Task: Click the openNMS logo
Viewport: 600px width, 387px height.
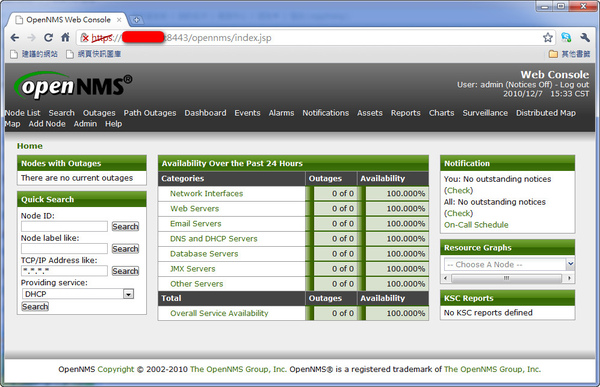Action: (x=73, y=85)
